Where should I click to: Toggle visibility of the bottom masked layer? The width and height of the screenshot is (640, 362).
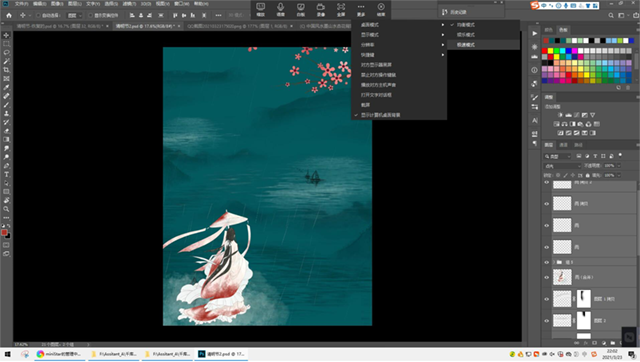547,321
